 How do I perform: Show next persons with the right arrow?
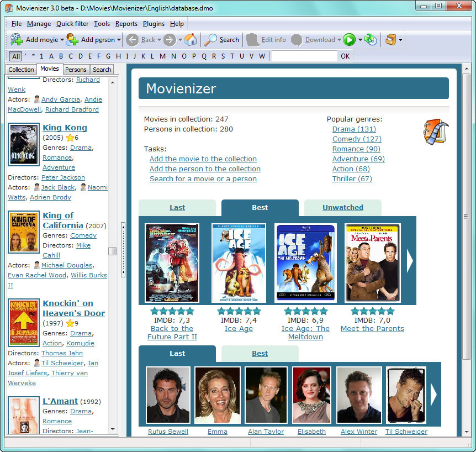434,395
